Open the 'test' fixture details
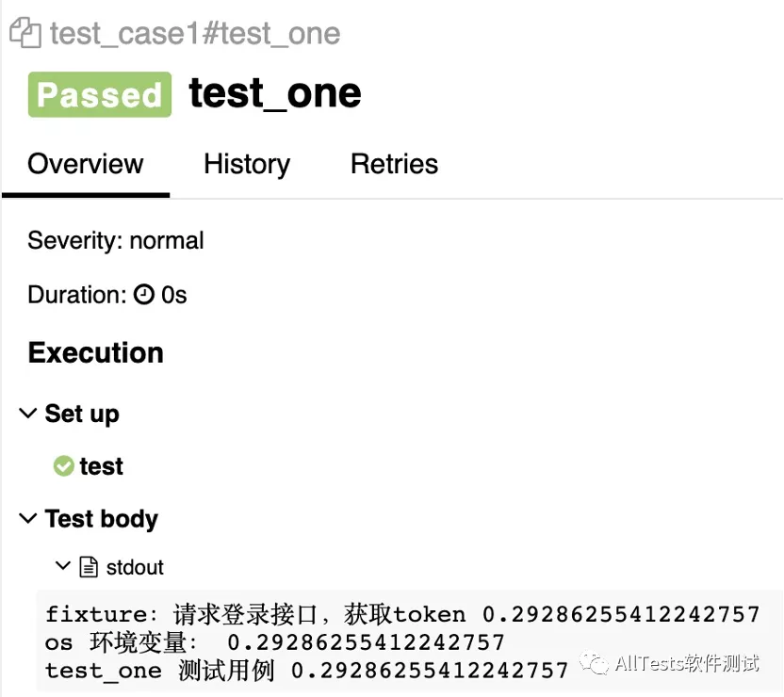The height and width of the screenshot is (697, 784). pyautogui.click(x=101, y=466)
